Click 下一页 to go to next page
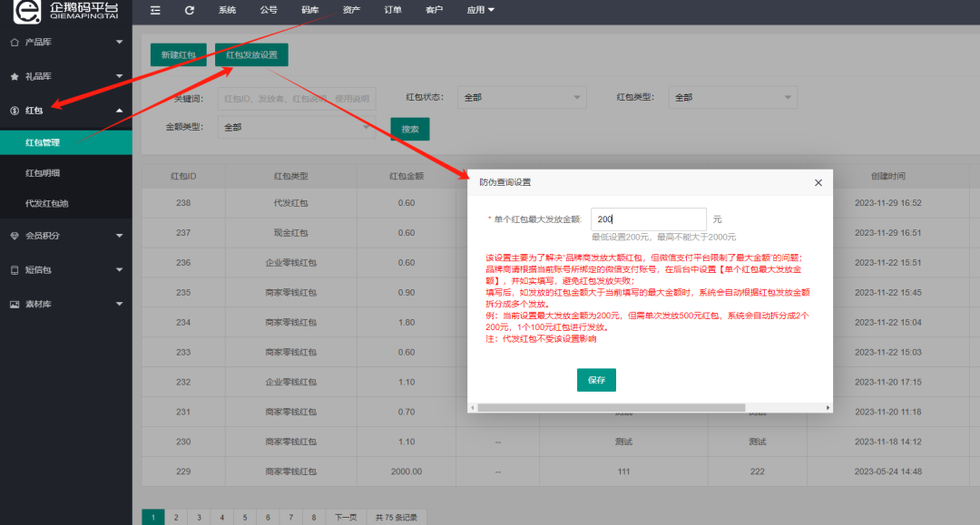 coord(346,517)
